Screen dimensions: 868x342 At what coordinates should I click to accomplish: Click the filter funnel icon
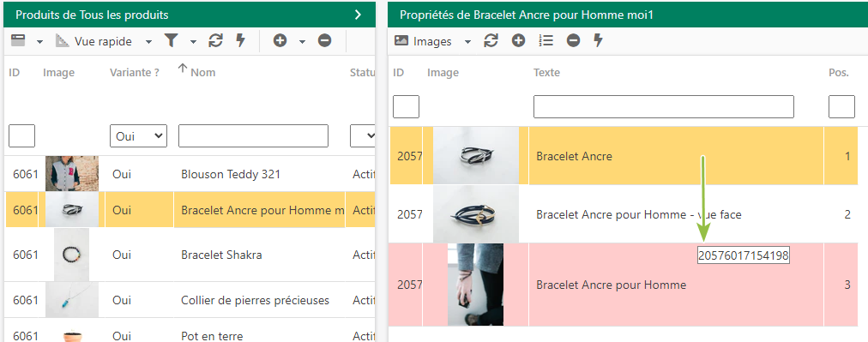pyautogui.click(x=172, y=40)
